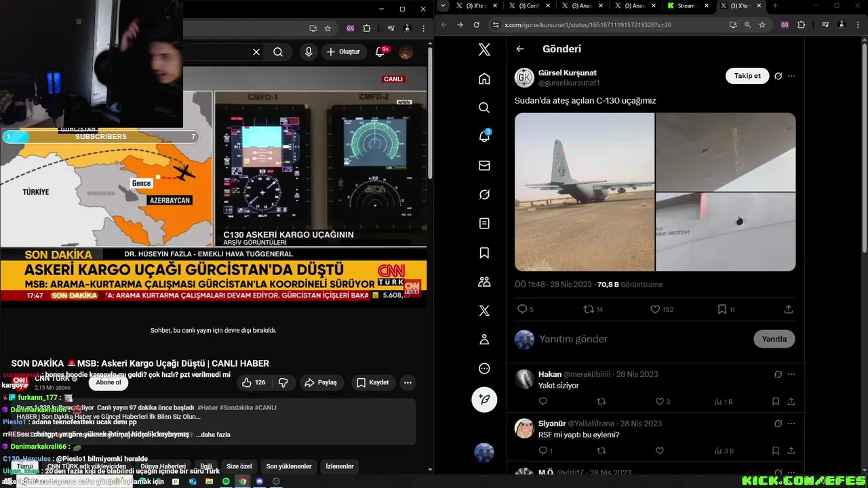Viewport: 868px width, 488px height.
Task: Open X notifications bell in sidebar
Action: (484, 136)
